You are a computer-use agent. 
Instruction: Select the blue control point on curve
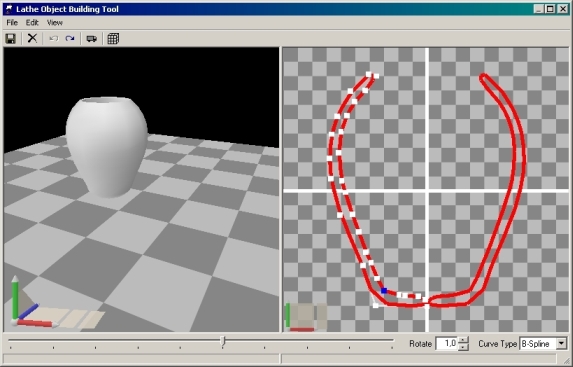[x=384, y=291]
